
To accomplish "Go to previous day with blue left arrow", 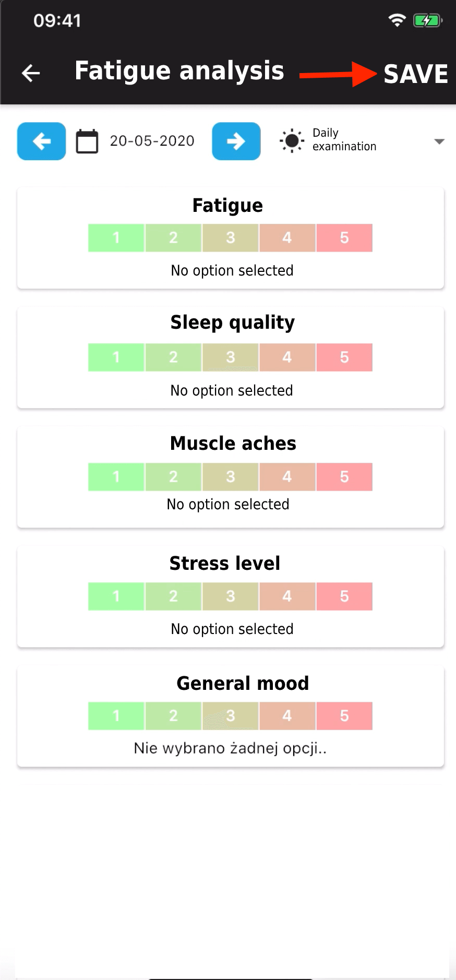I will [42, 141].
